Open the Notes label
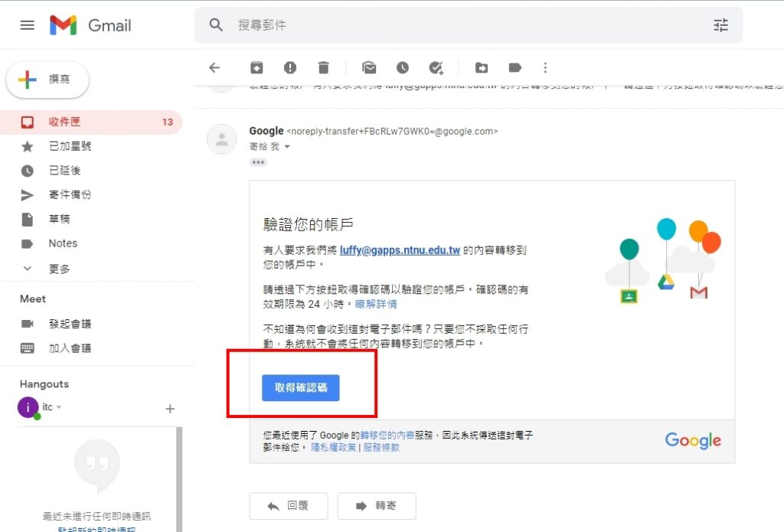 [63, 243]
